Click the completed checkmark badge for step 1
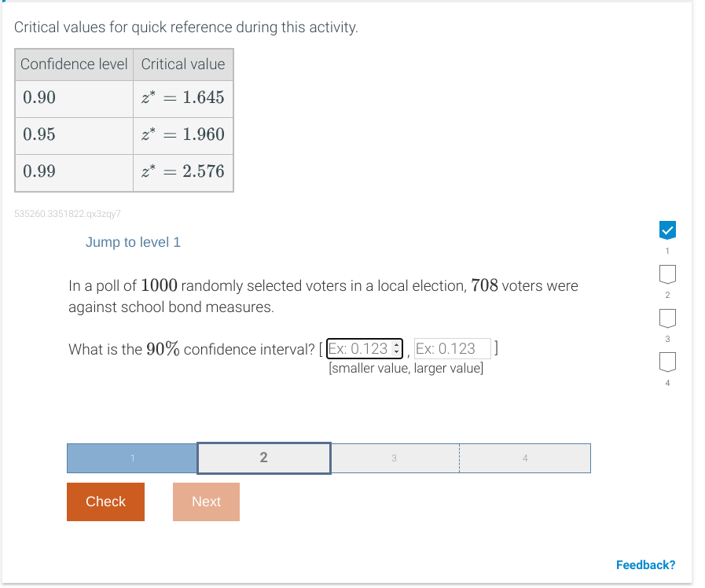The height and width of the screenshot is (588, 705). pos(667,230)
